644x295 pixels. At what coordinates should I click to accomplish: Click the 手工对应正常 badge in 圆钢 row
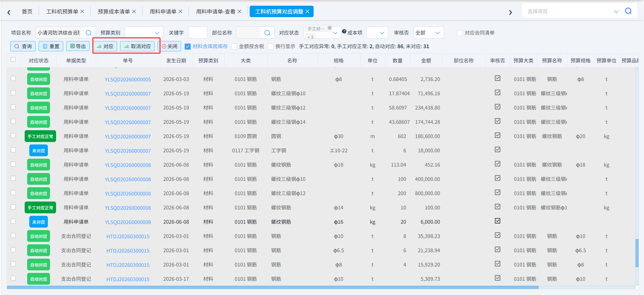click(x=40, y=136)
